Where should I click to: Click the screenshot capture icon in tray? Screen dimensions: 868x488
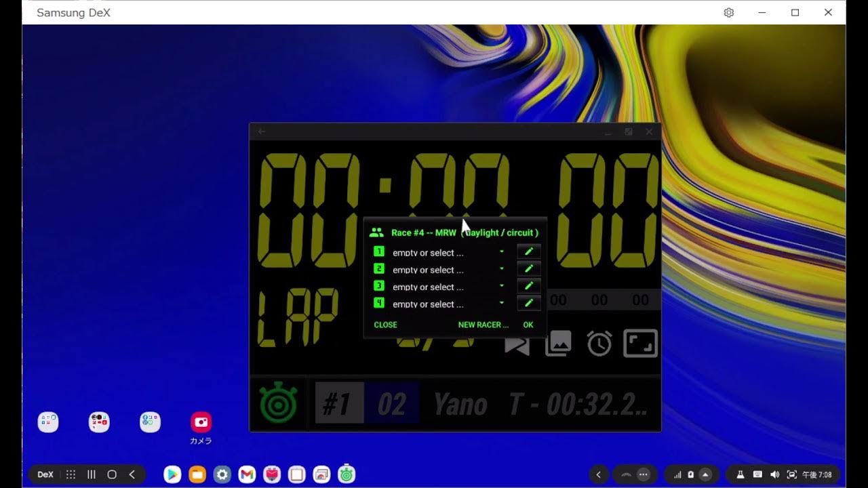pos(791,474)
